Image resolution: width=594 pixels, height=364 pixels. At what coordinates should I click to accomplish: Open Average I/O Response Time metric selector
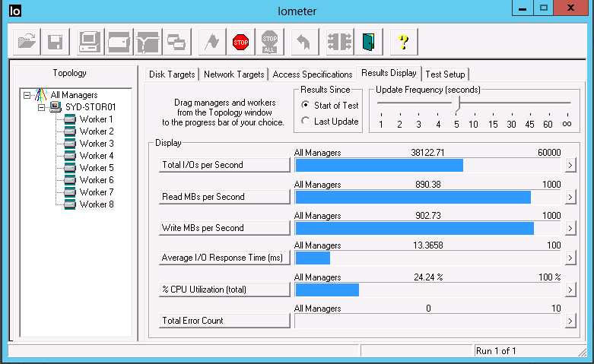coord(224,258)
